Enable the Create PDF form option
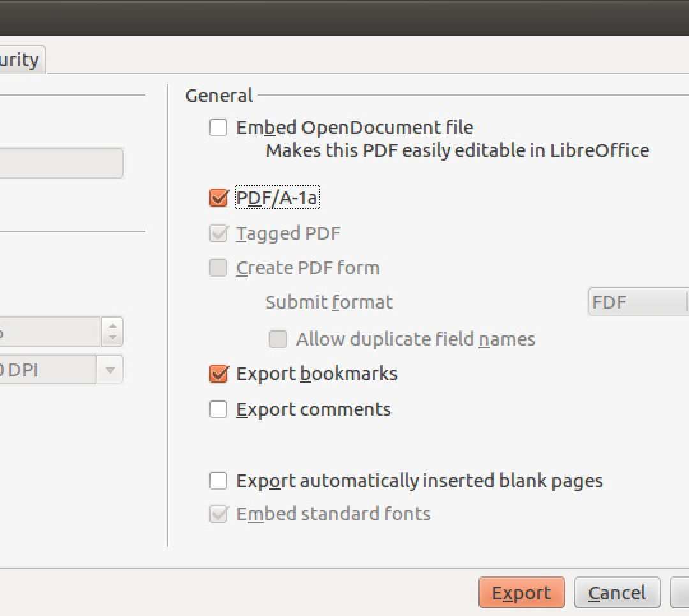Viewport: 689px width, 616px height. (218, 268)
